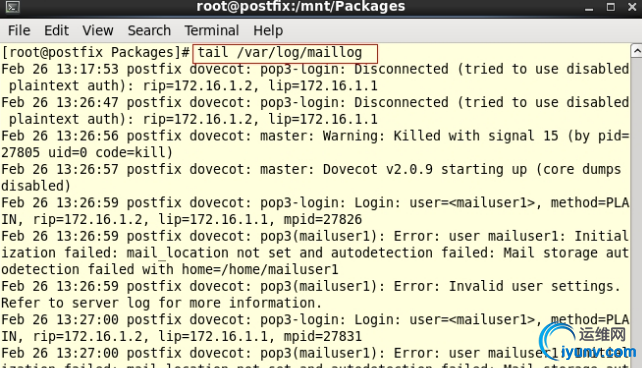The width and height of the screenshot is (642, 368).
Task: Click the scrollbar up arrow
Action: coord(636,51)
